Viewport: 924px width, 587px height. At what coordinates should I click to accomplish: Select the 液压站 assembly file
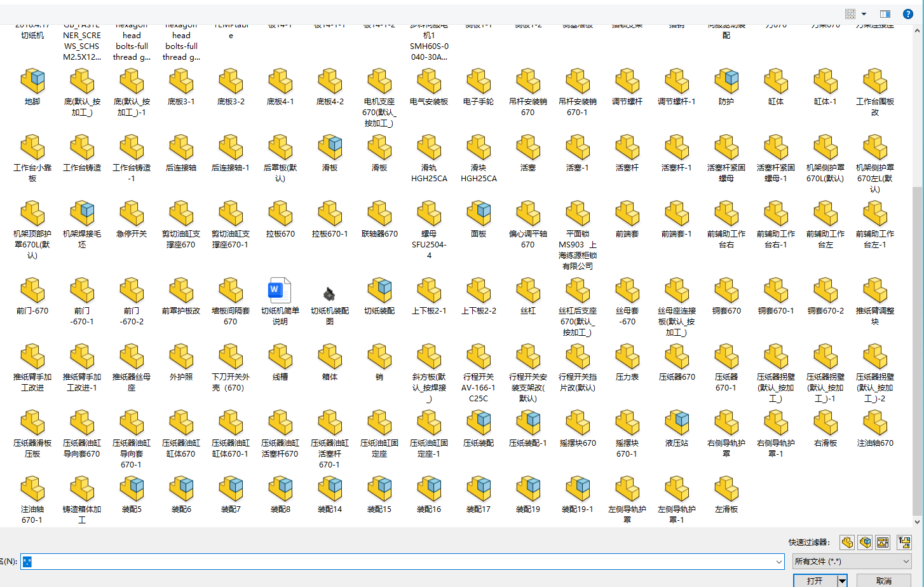click(x=677, y=430)
